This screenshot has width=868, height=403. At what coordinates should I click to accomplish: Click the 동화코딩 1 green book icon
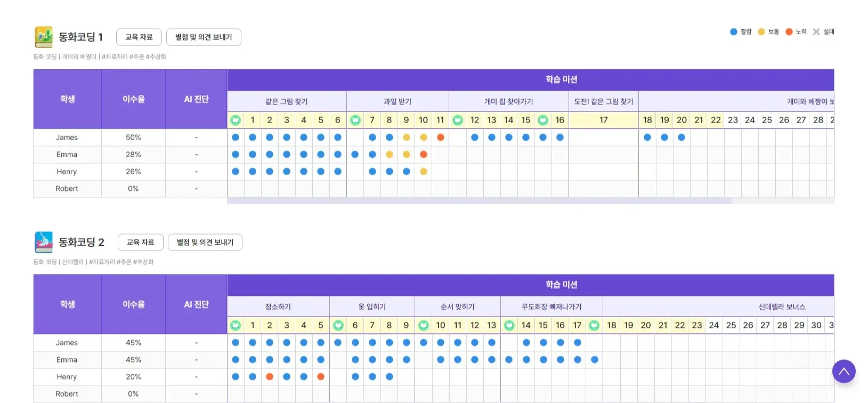point(44,37)
